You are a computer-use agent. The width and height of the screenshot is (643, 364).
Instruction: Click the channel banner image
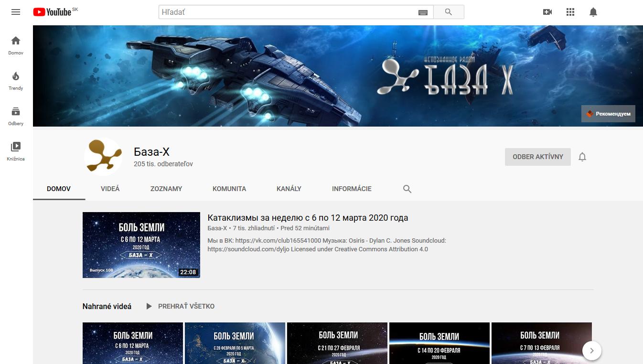338,76
